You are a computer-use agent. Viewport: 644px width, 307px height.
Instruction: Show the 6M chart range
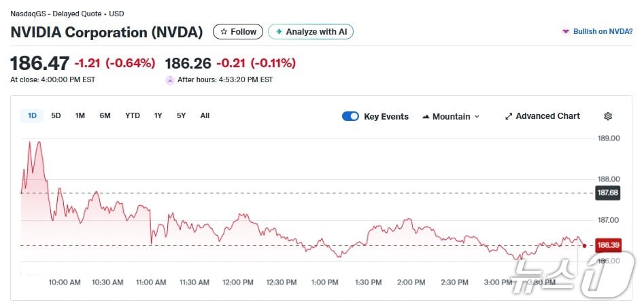click(x=105, y=115)
